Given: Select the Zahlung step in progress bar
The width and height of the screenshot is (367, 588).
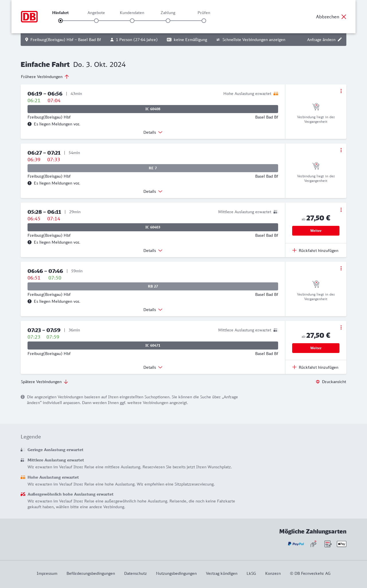Looking at the screenshot, I should (168, 21).
